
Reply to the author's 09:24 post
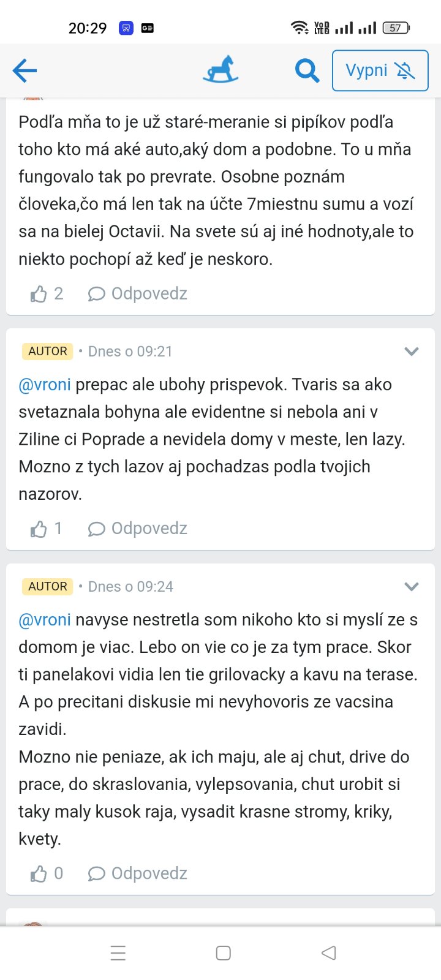(x=138, y=873)
